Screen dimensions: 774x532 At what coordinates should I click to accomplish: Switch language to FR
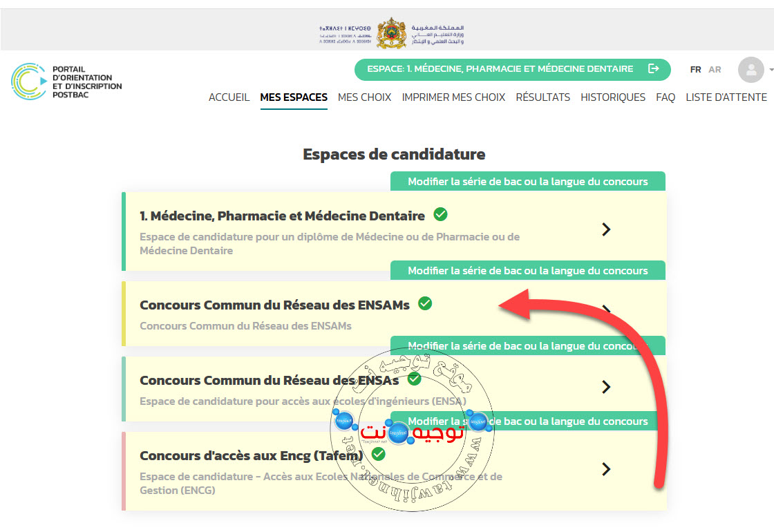(695, 70)
